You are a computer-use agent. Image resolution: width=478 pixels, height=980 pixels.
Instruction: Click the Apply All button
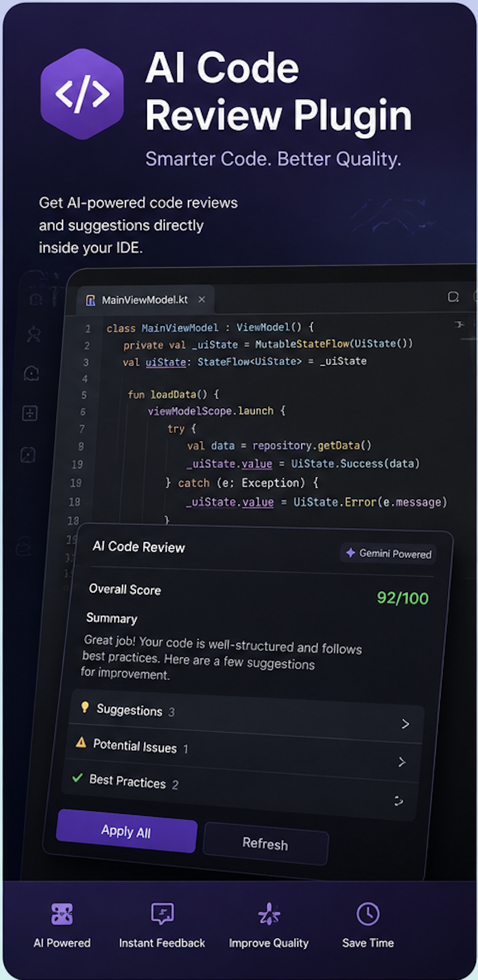126,831
